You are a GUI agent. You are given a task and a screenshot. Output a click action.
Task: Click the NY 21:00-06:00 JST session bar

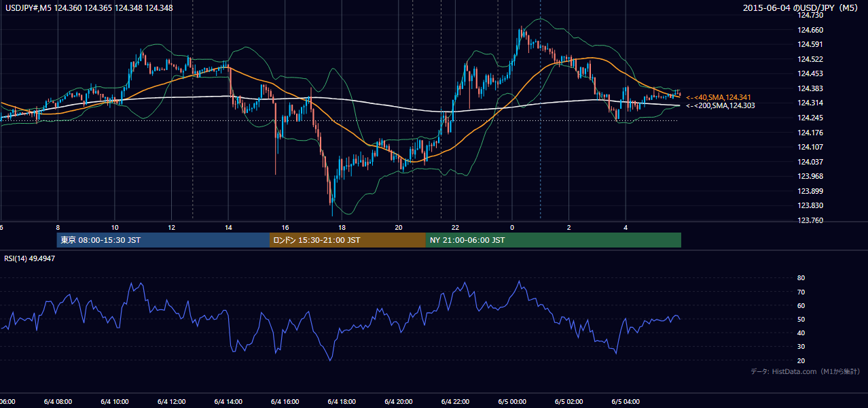point(554,240)
